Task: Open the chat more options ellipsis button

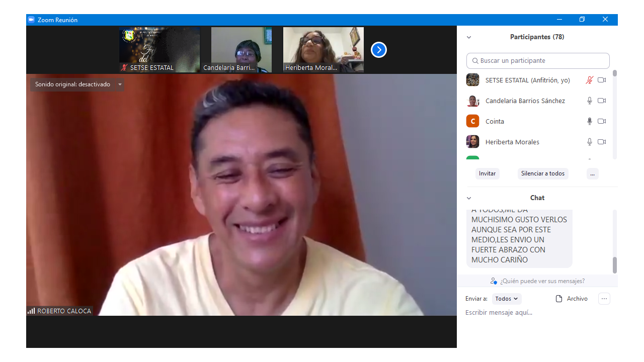Action: pyautogui.click(x=604, y=299)
